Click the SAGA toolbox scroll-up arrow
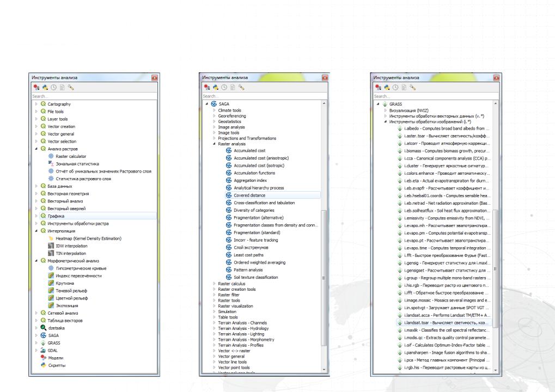The height and width of the screenshot is (392, 555). coord(324,103)
